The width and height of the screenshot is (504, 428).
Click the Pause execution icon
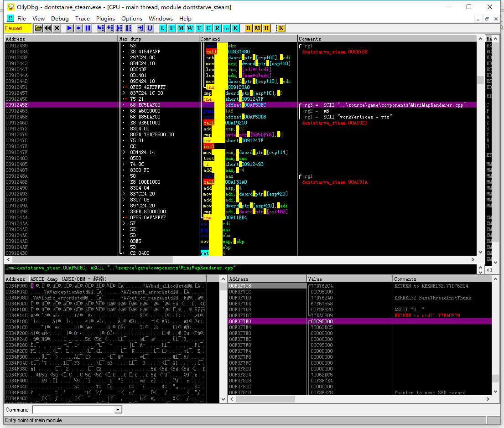pos(88,28)
